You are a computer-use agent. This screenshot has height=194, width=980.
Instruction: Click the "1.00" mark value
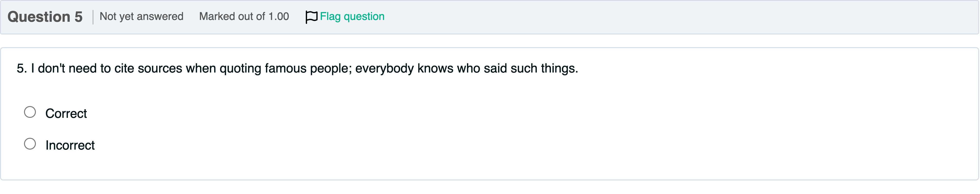click(x=279, y=16)
